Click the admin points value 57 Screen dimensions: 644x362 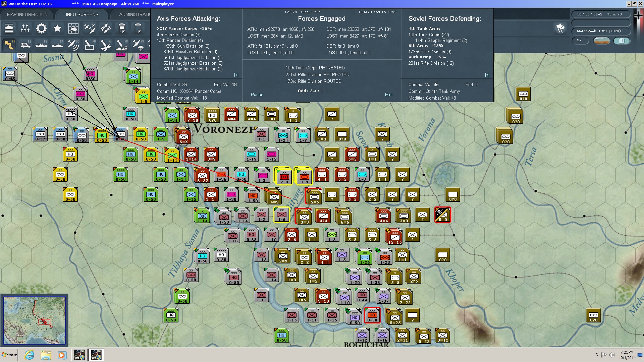click(581, 41)
